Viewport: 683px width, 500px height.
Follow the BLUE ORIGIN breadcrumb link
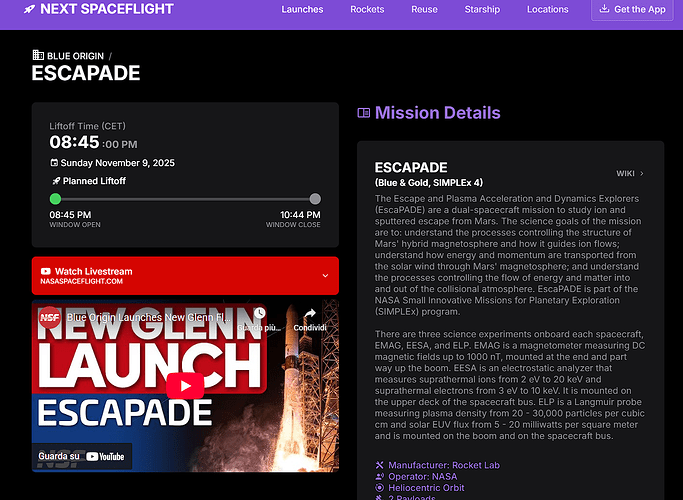[75, 56]
